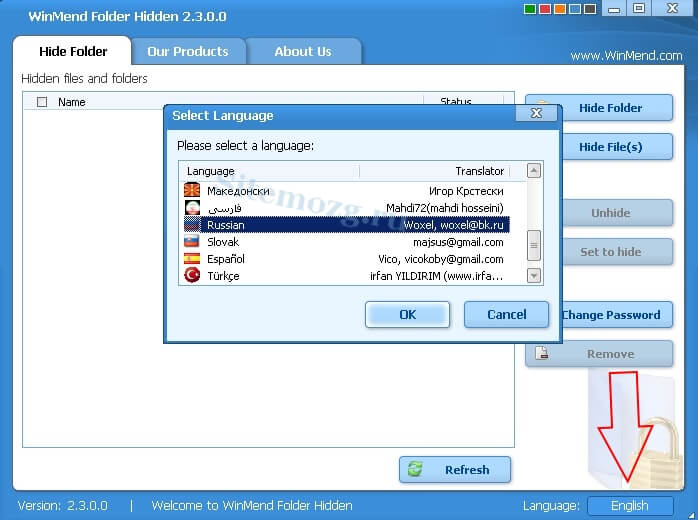Image resolution: width=698 pixels, height=520 pixels.
Task: Select the Slovak language row
Action: (x=346, y=242)
